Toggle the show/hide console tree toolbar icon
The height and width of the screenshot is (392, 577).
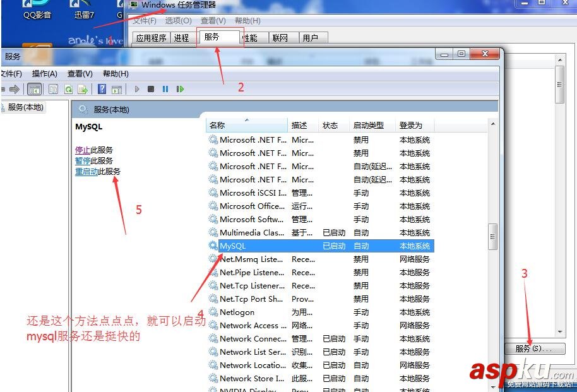click(x=35, y=89)
